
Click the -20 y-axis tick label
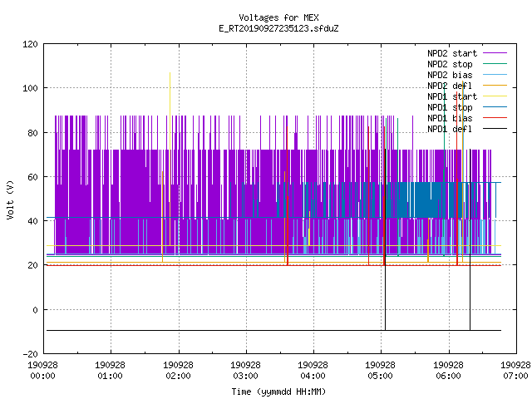30,354
